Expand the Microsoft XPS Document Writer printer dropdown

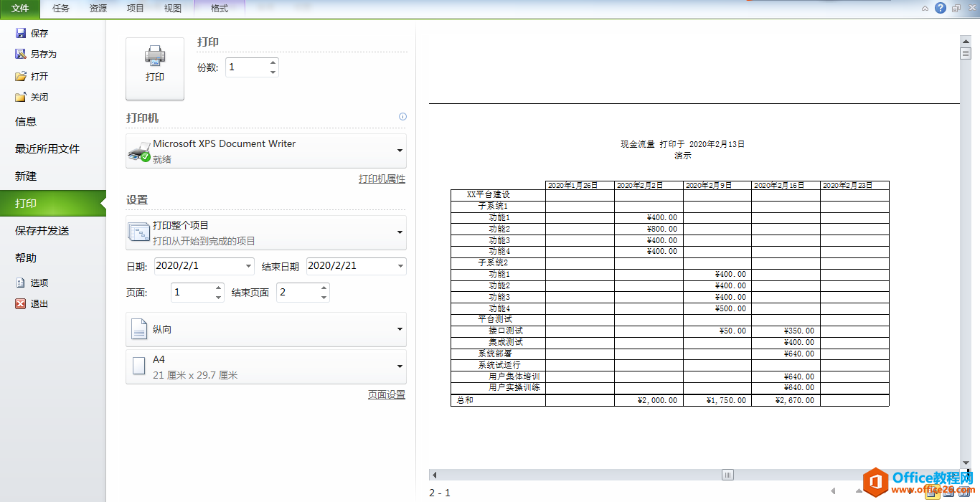click(399, 151)
